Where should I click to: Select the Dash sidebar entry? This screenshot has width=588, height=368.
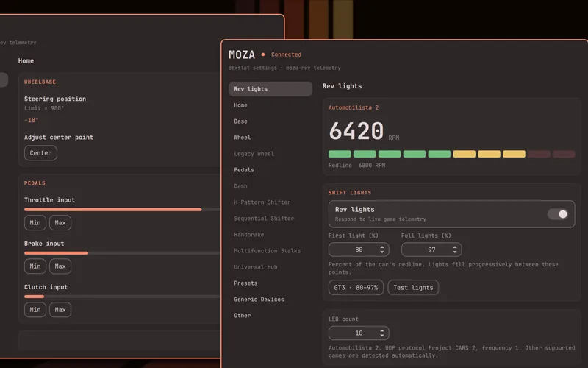(x=240, y=186)
